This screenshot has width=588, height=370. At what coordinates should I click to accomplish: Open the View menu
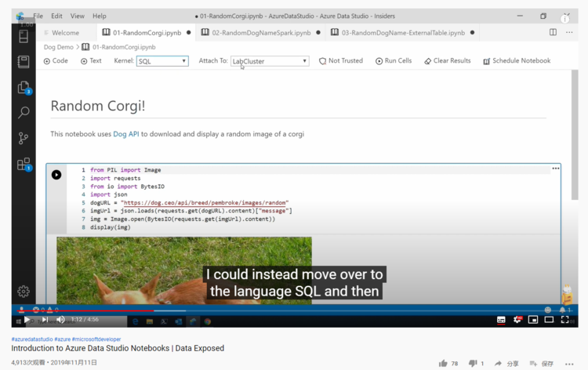tap(78, 16)
